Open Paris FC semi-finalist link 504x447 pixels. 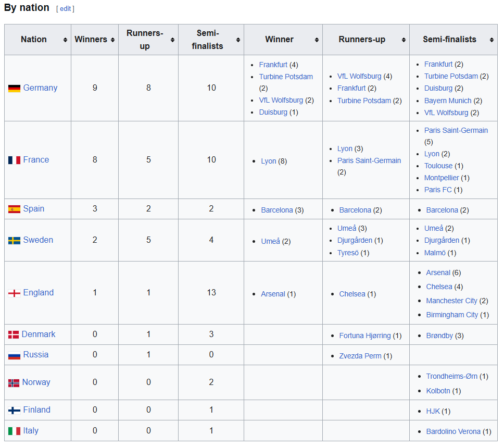tap(438, 190)
